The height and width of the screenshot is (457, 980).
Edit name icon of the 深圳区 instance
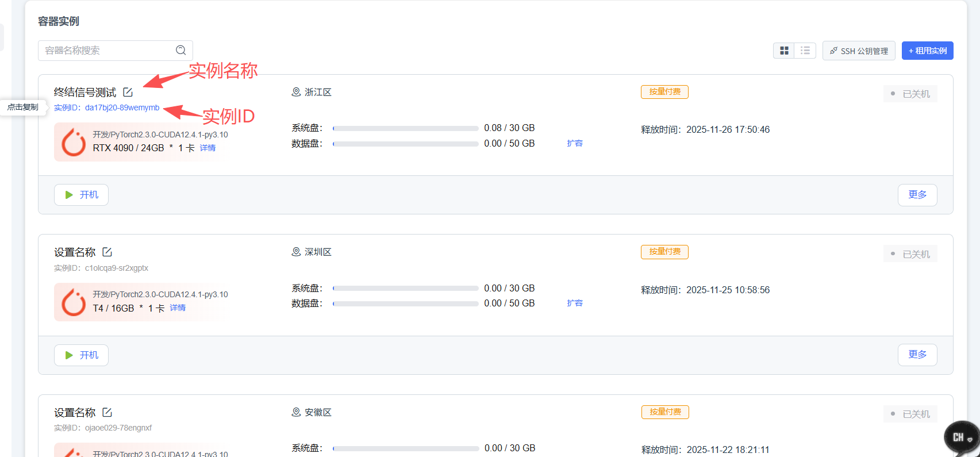(107, 252)
